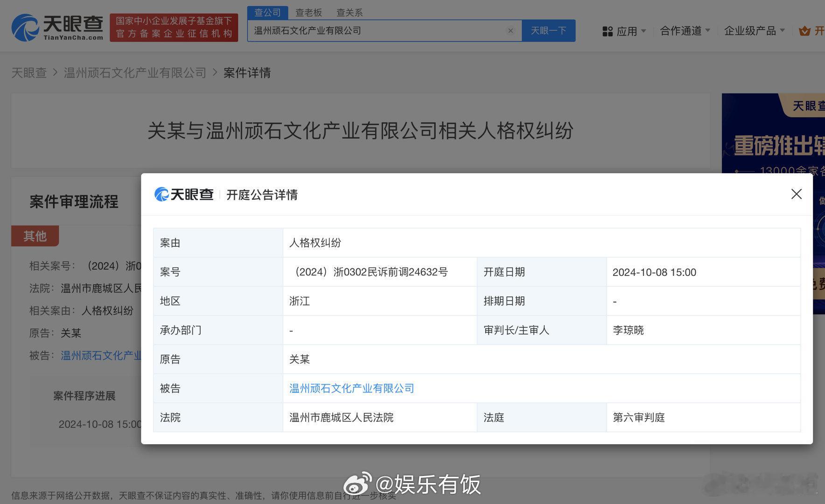Switch to the 查老板 tab
This screenshot has width=825, height=504.
pos(308,13)
